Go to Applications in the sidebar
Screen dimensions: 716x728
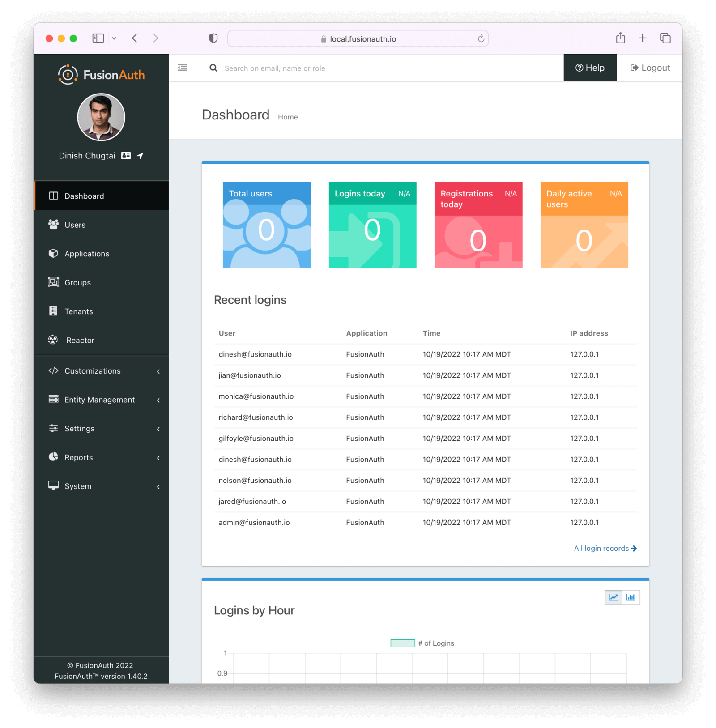[x=101, y=254]
